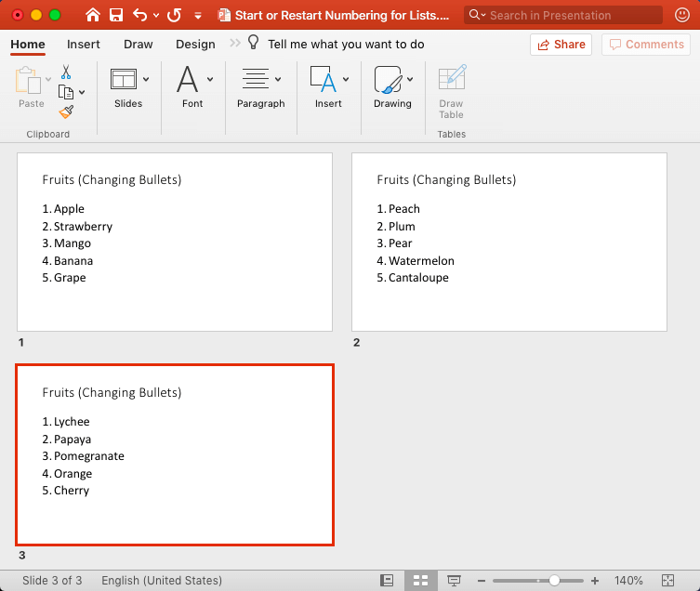Click the Fit to Window icon
Screen dimensions: 700x591
pos(667,581)
